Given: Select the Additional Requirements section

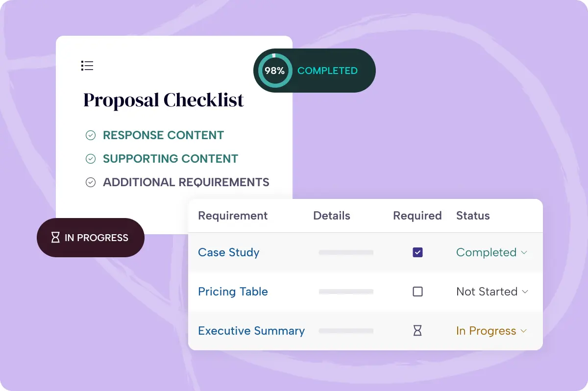Looking at the screenshot, I should [x=186, y=182].
